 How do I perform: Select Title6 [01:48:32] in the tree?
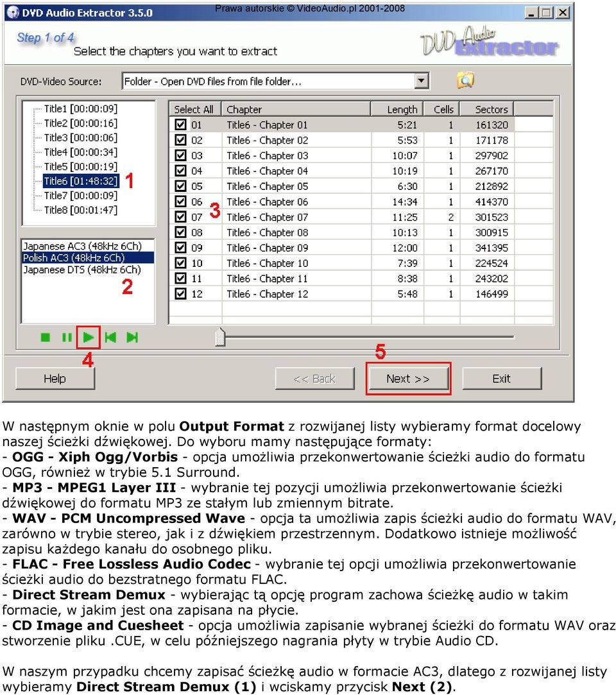pyautogui.click(x=81, y=181)
